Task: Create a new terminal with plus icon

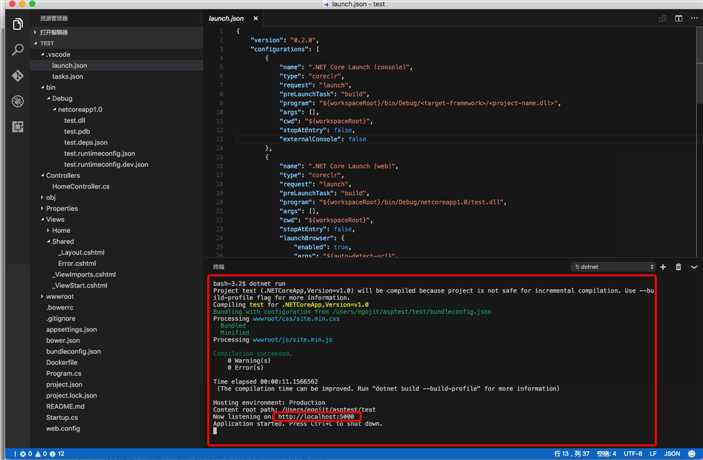Action: coord(664,267)
